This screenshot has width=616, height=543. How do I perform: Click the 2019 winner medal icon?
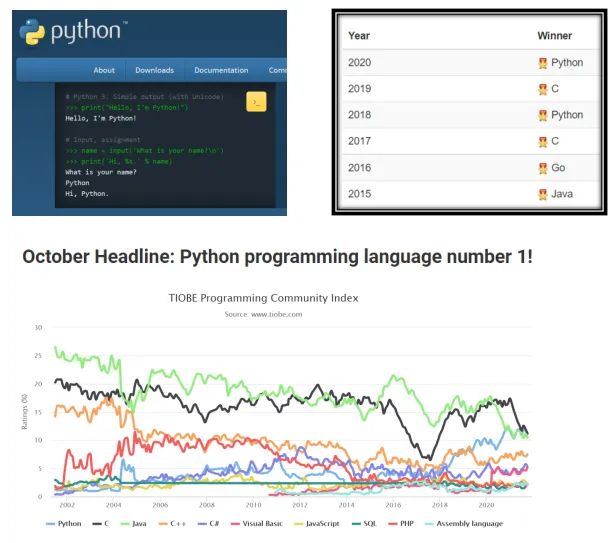tap(543, 89)
